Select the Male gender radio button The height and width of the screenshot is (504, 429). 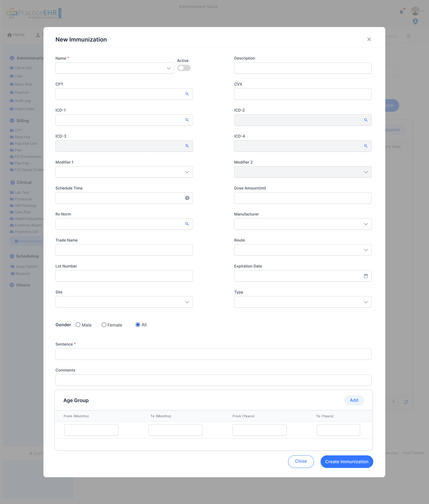pyautogui.click(x=78, y=325)
